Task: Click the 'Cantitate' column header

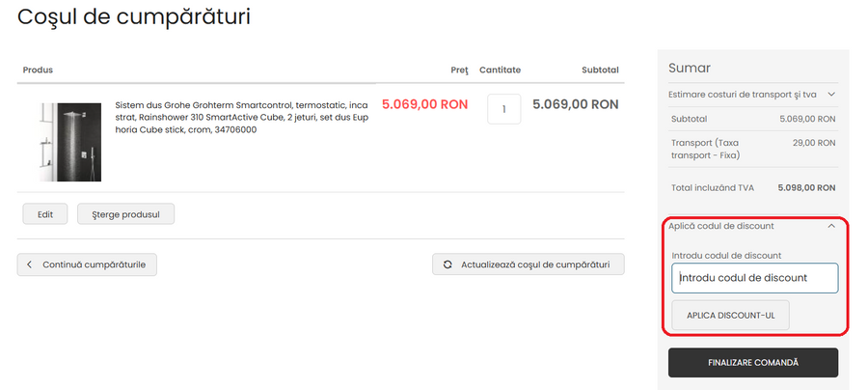Action: click(500, 70)
